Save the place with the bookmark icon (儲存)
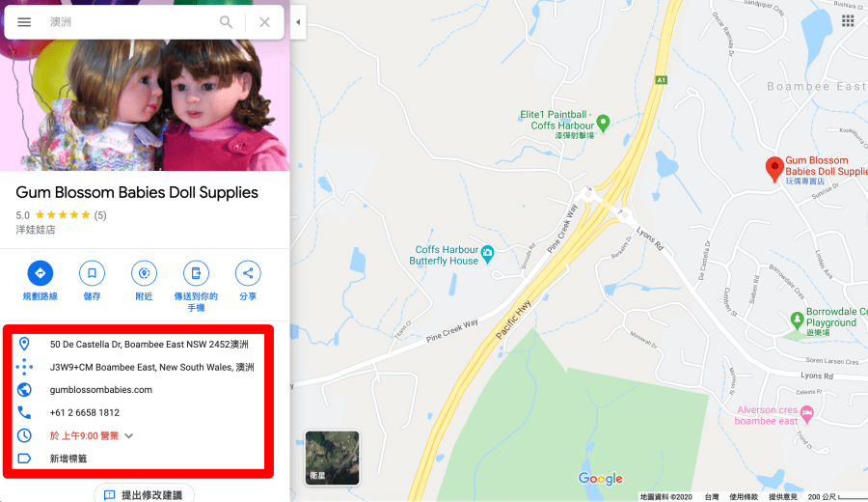868x502 pixels. coord(92,273)
